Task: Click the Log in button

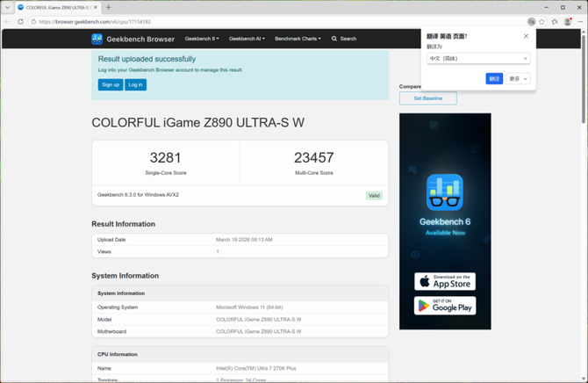Action: coord(135,84)
